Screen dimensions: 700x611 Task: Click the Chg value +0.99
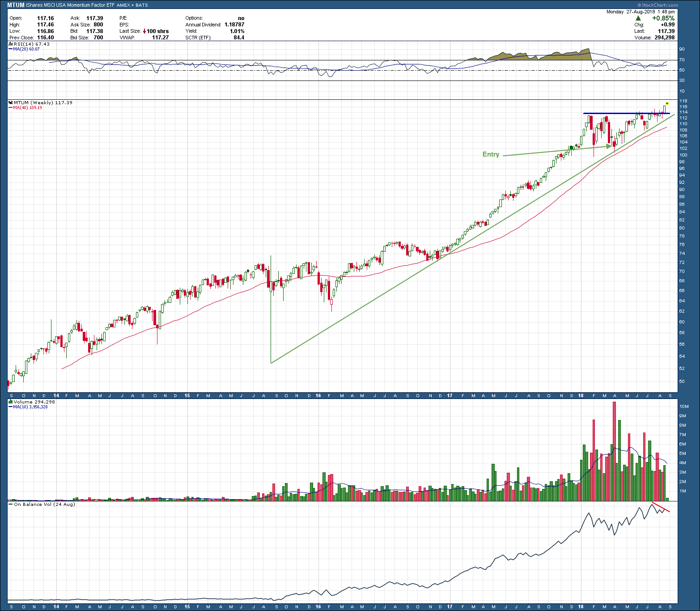[x=668, y=25]
